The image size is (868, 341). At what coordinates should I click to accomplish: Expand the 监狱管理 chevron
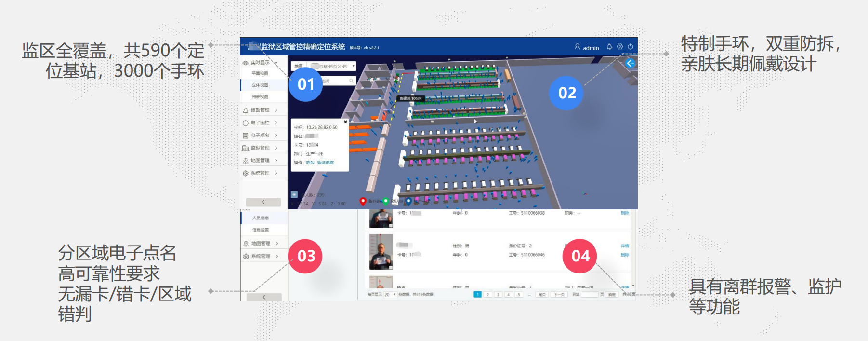pos(276,148)
